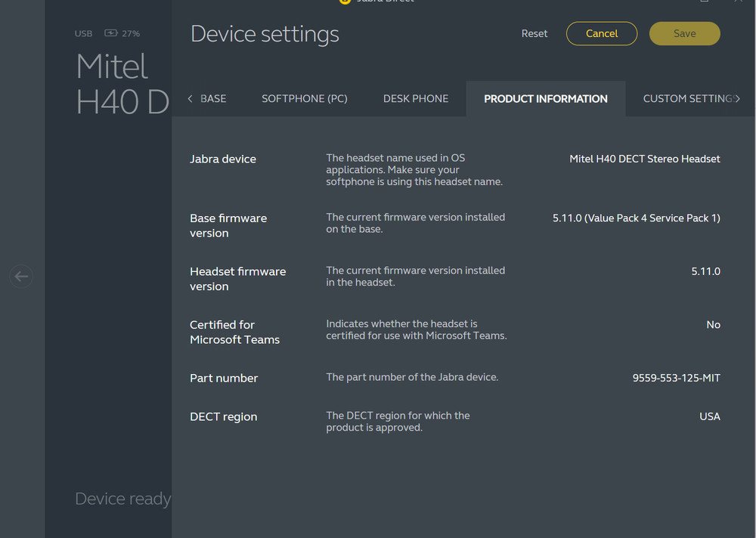Open the CUSTOM SETTINGS tab
The image size is (756, 538).
686,98
